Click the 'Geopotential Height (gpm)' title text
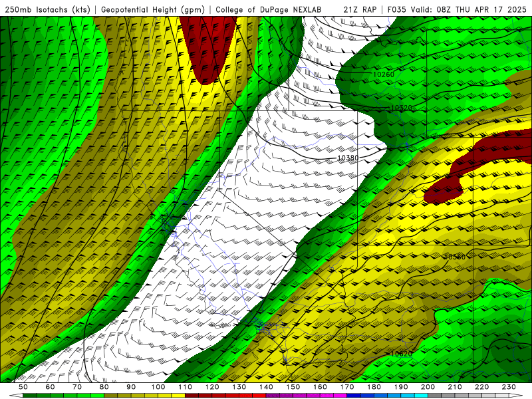The height and width of the screenshot is (399, 532). [153, 10]
